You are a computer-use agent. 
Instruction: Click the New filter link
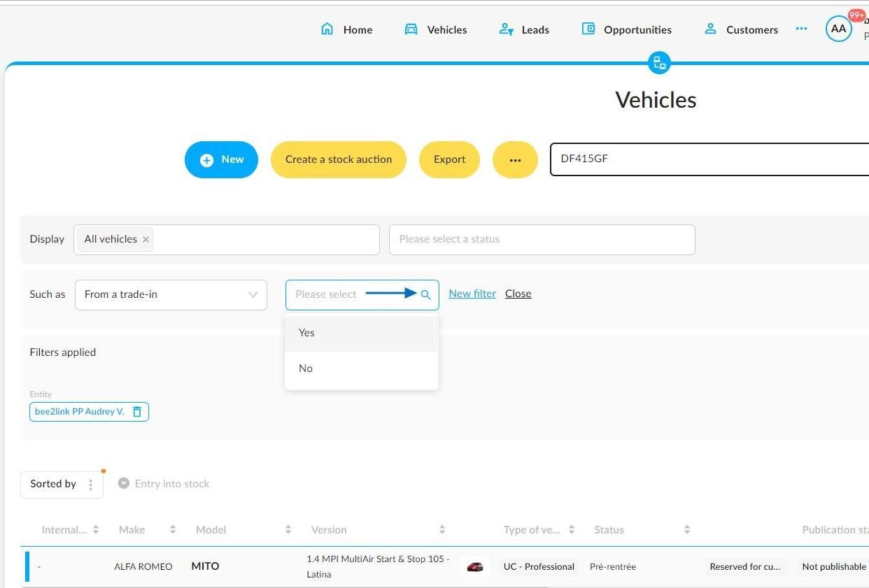point(472,294)
